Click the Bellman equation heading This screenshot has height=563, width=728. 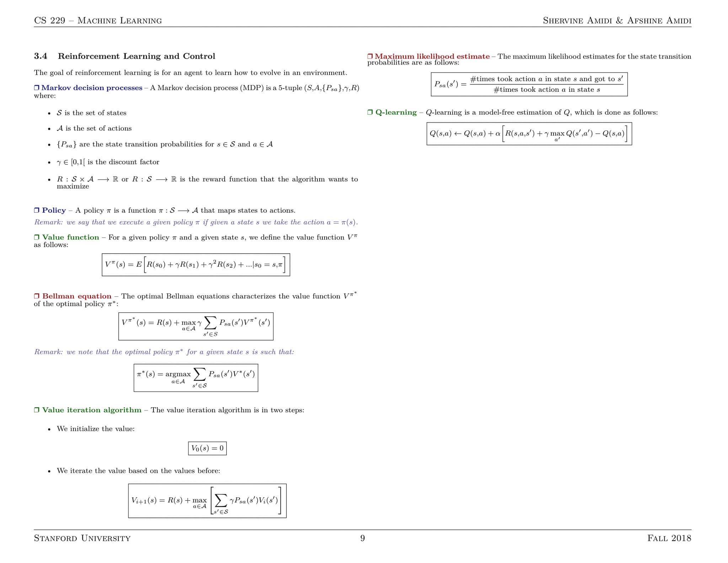77,296
